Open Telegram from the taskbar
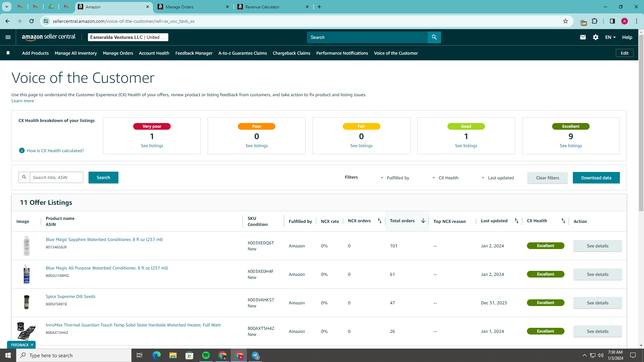 click(x=255, y=355)
